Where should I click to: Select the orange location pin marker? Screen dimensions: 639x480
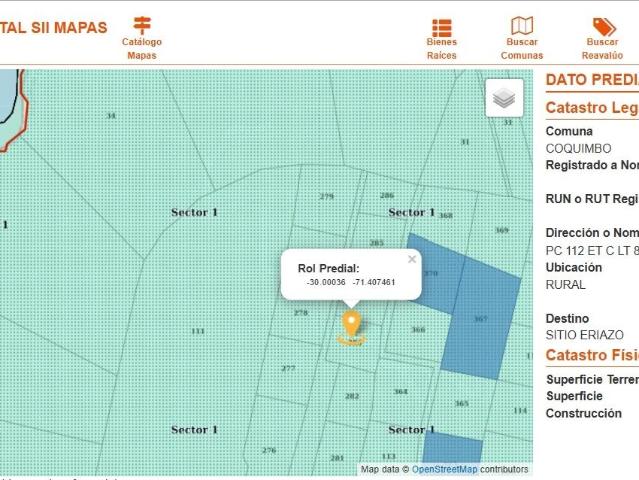click(x=351, y=324)
